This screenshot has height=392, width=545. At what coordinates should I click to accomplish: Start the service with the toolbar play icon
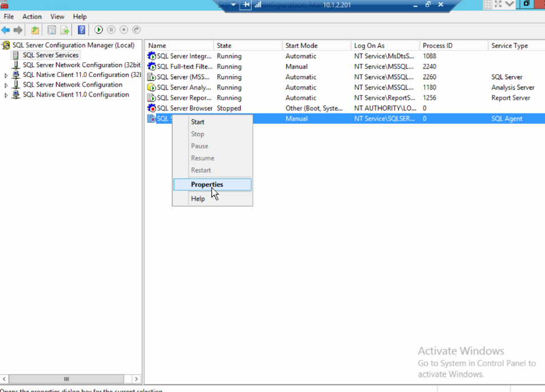99,30
